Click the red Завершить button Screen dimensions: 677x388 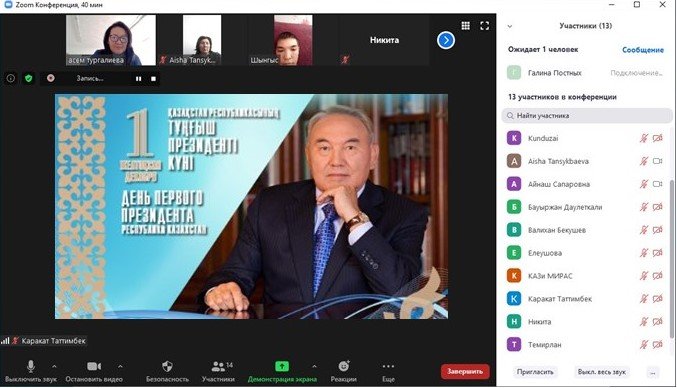pyautogui.click(x=465, y=372)
